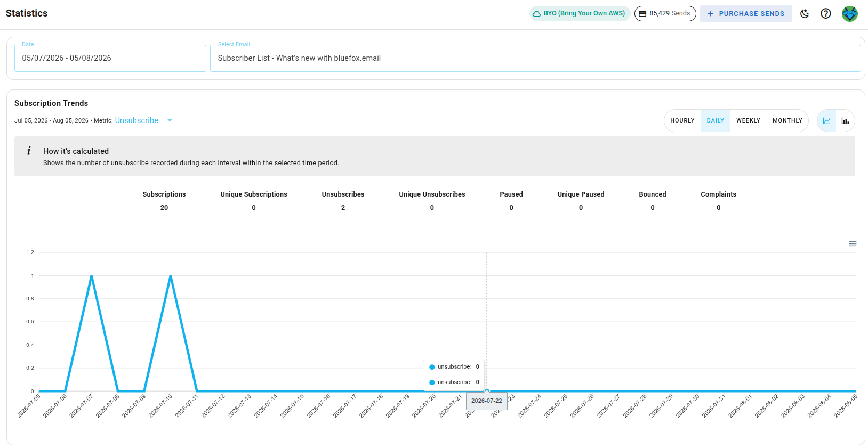Click the info icon beside How it's calculated
The width and height of the screenshot is (868, 448).
[x=29, y=151]
